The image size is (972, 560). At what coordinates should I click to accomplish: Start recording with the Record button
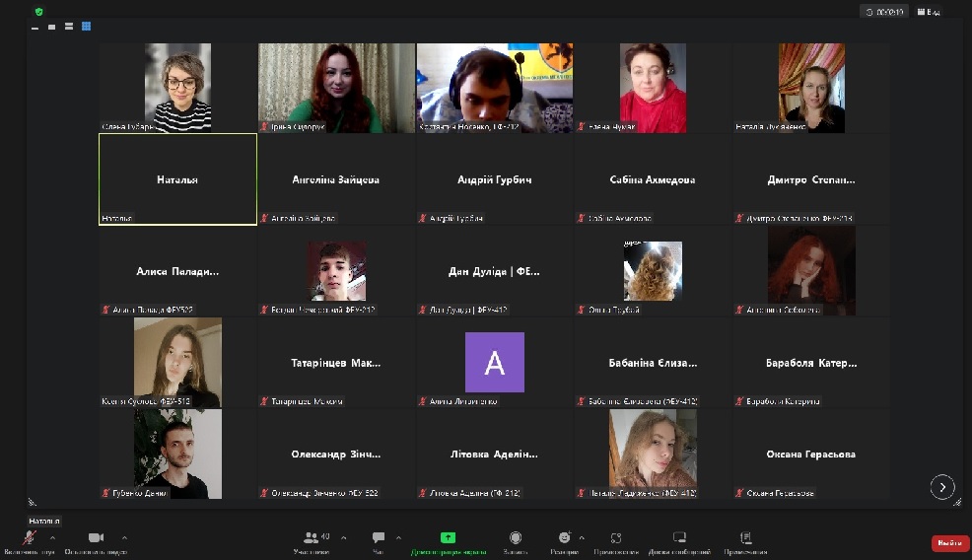(516, 538)
